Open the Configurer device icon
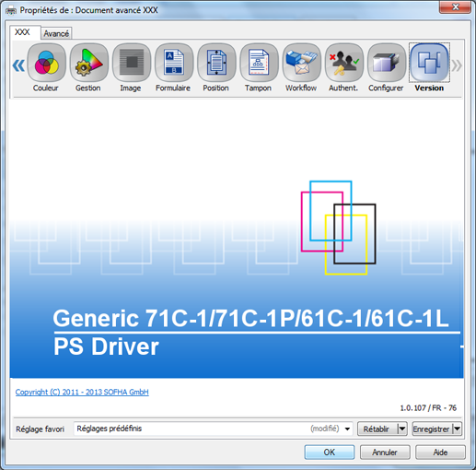This screenshot has width=476, height=470. tap(387, 63)
